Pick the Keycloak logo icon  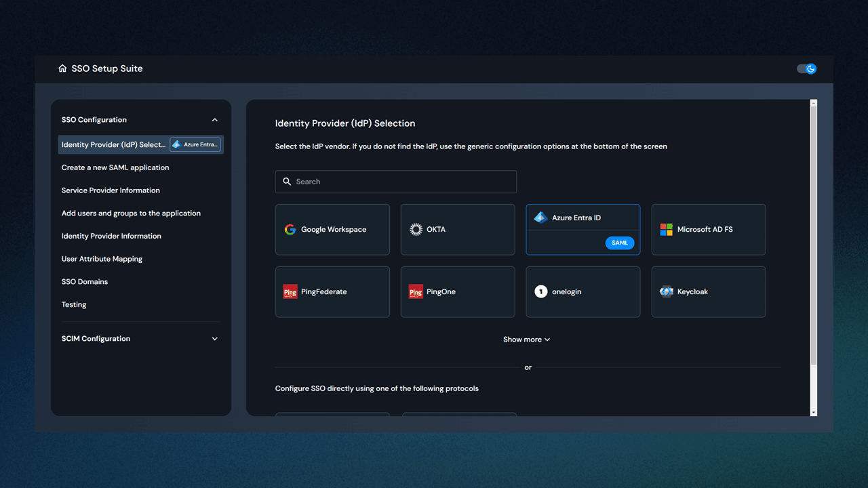pos(666,292)
